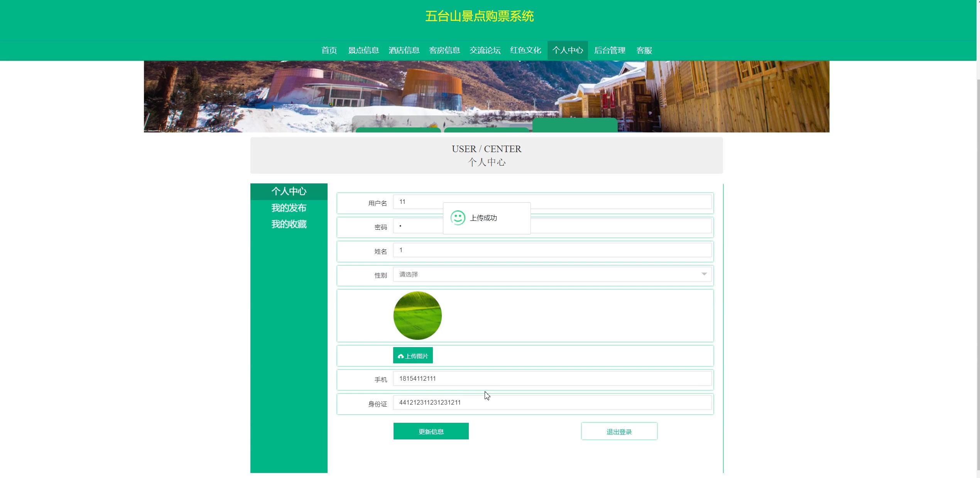980x478 pixels.
Task: Click the circular green avatar thumbnail
Action: click(x=417, y=315)
